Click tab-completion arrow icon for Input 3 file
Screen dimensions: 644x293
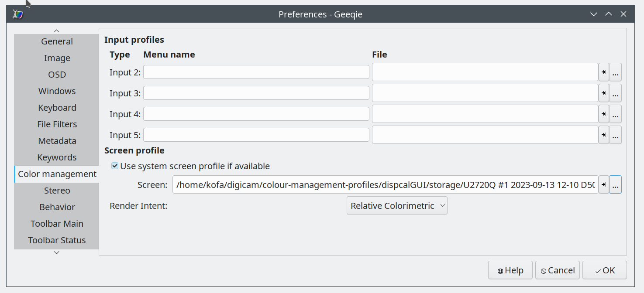click(x=603, y=93)
